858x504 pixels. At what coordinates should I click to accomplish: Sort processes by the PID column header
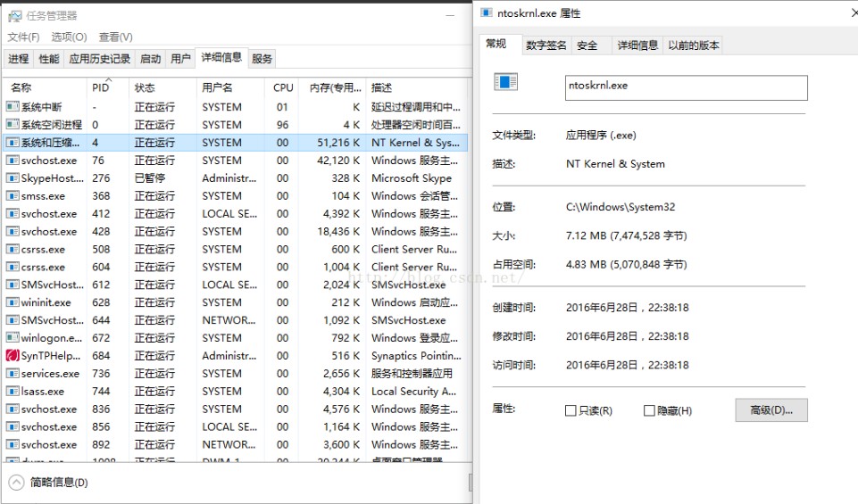click(x=100, y=87)
